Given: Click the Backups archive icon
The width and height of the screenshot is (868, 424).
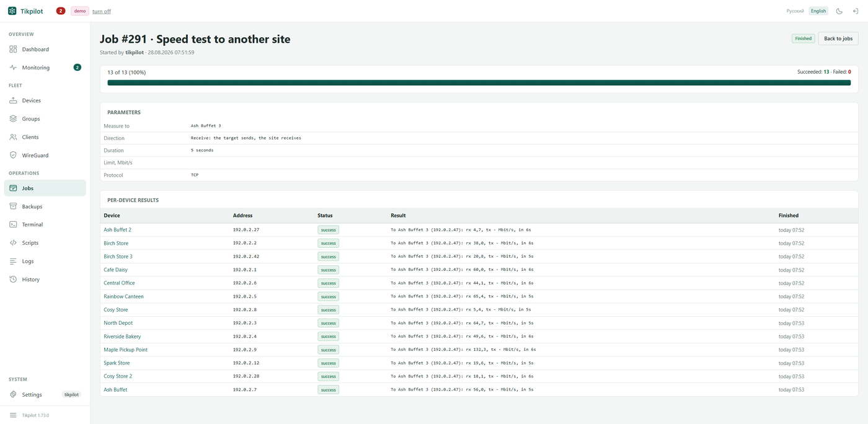Looking at the screenshot, I should 13,206.
